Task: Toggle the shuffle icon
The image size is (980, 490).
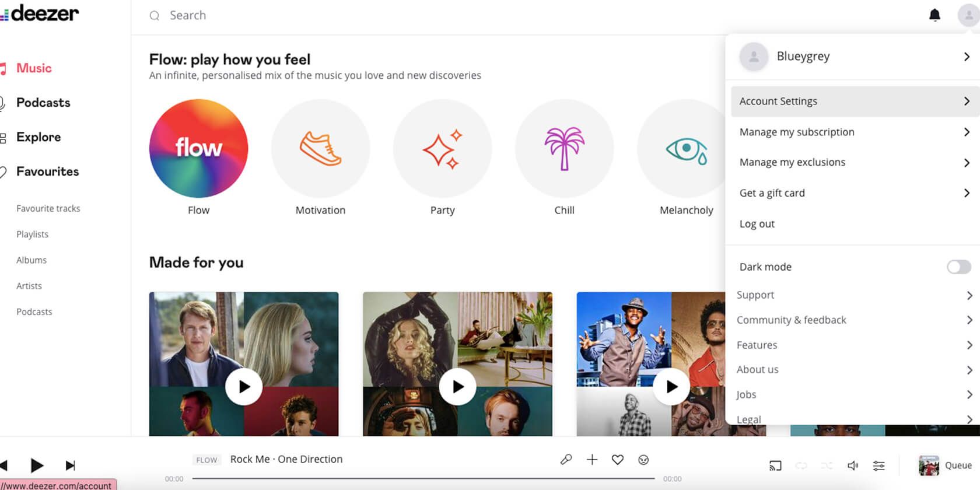Action: tap(827, 466)
